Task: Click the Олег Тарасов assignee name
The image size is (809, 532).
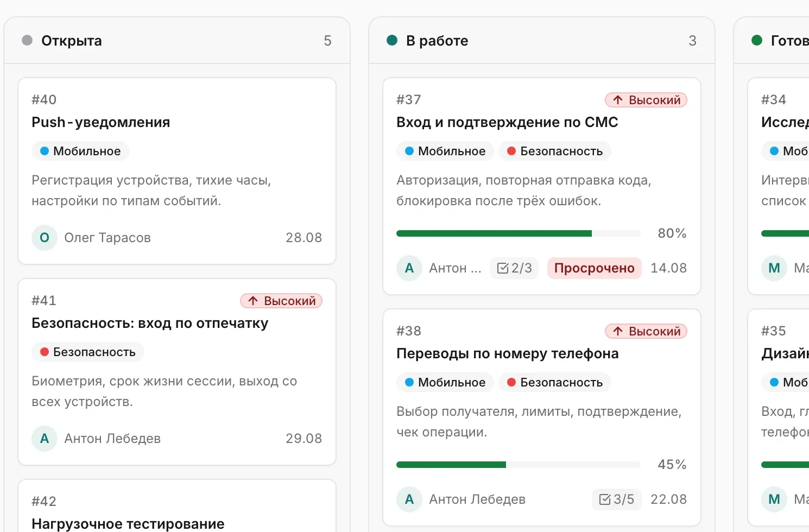Action: click(x=108, y=238)
